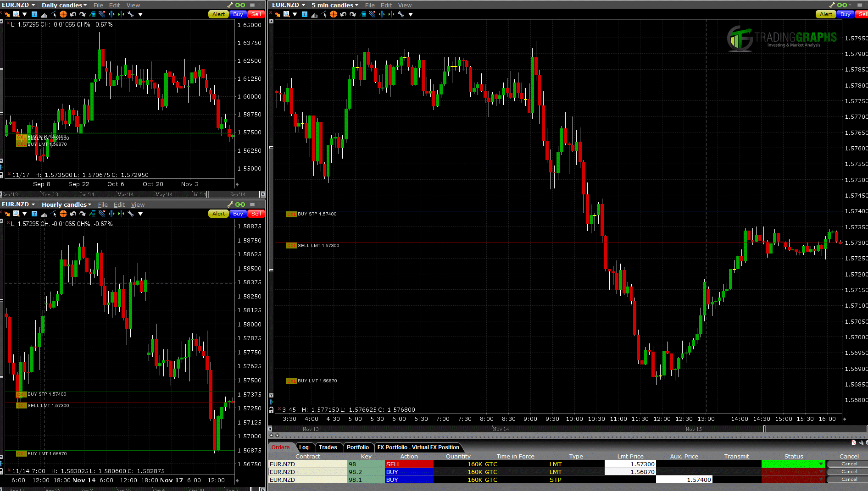Image resolution: width=868 pixels, height=491 pixels.
Task: Open the View menu on the 5-min chart
Action: pyautogui.click(x=405, y=5)
